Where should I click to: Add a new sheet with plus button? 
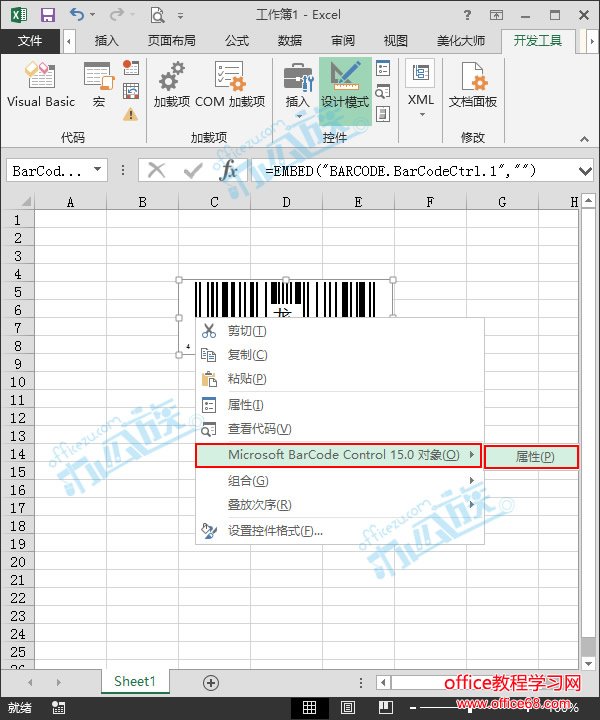(211, 683)
